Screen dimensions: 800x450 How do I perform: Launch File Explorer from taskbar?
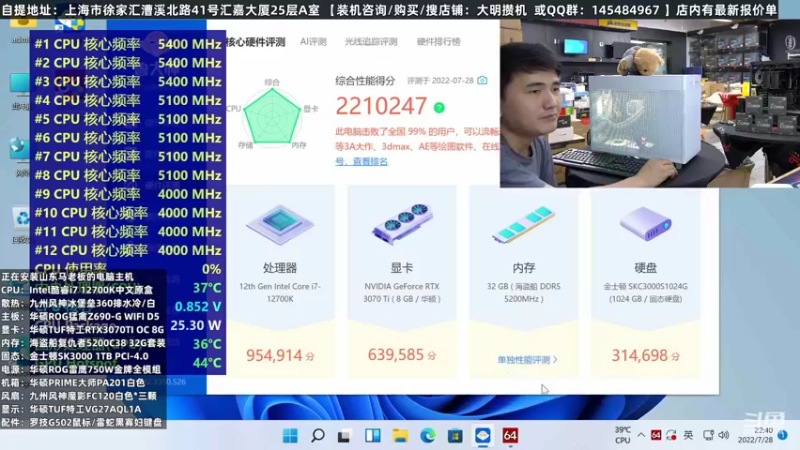coord(400,436)
